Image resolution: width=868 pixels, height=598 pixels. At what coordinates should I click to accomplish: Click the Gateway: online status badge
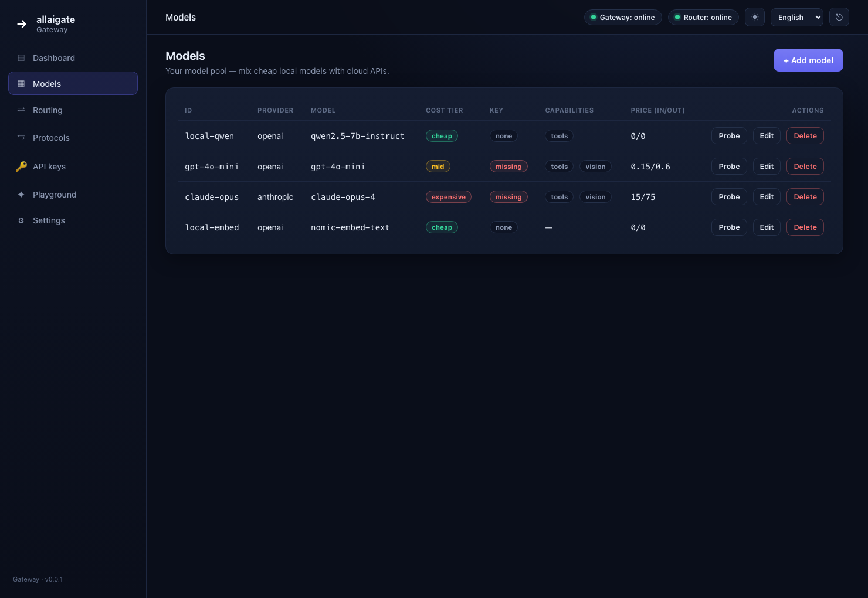[x=623, y=17]
